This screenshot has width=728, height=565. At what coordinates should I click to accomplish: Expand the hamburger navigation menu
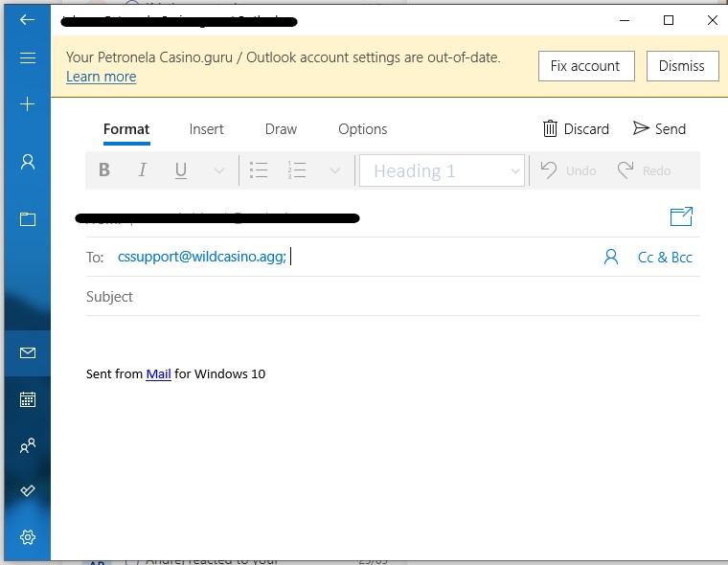pyautogui.click(x=27, y=58)
